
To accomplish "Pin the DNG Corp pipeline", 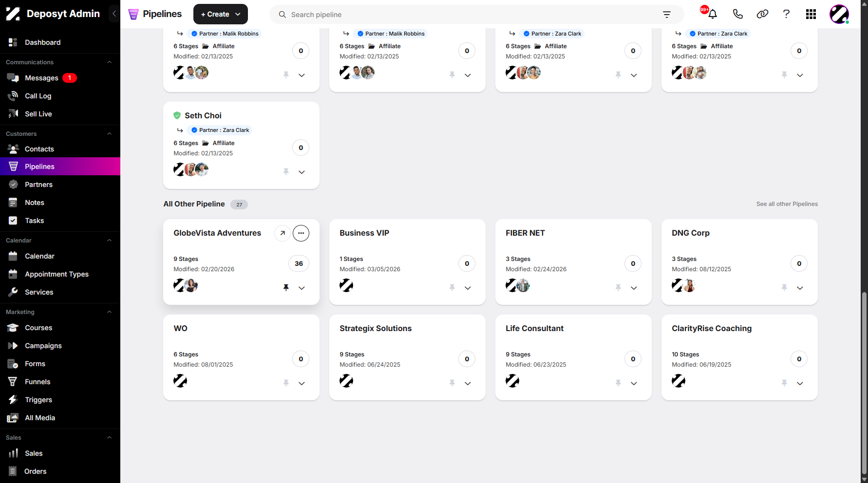I will click(x=784, y=288).
